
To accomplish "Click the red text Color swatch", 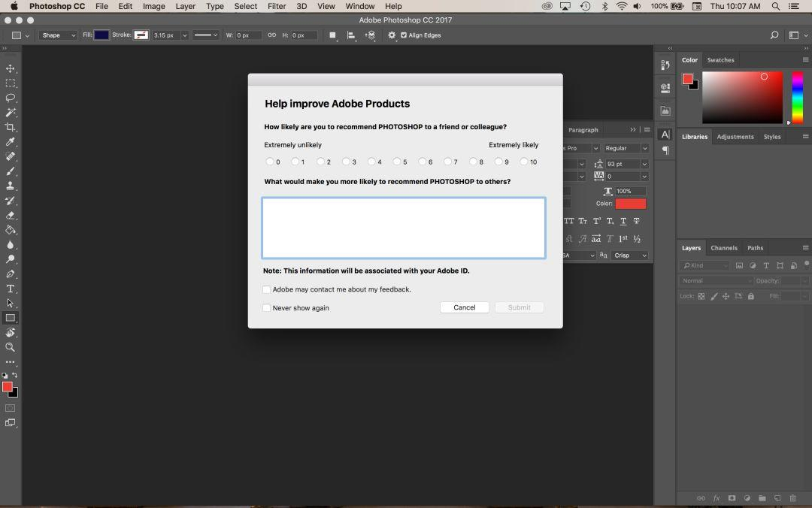I will [x=630, y=204].
